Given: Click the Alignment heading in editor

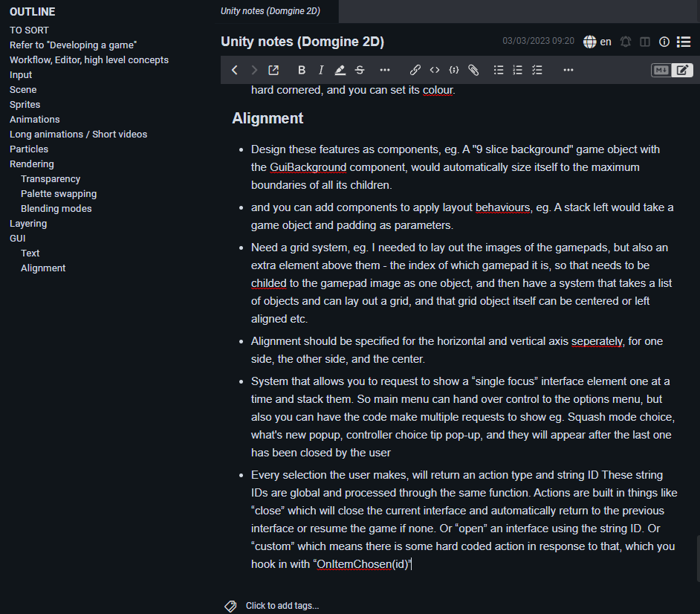Looking at the screenshot, I should [268, 118].
